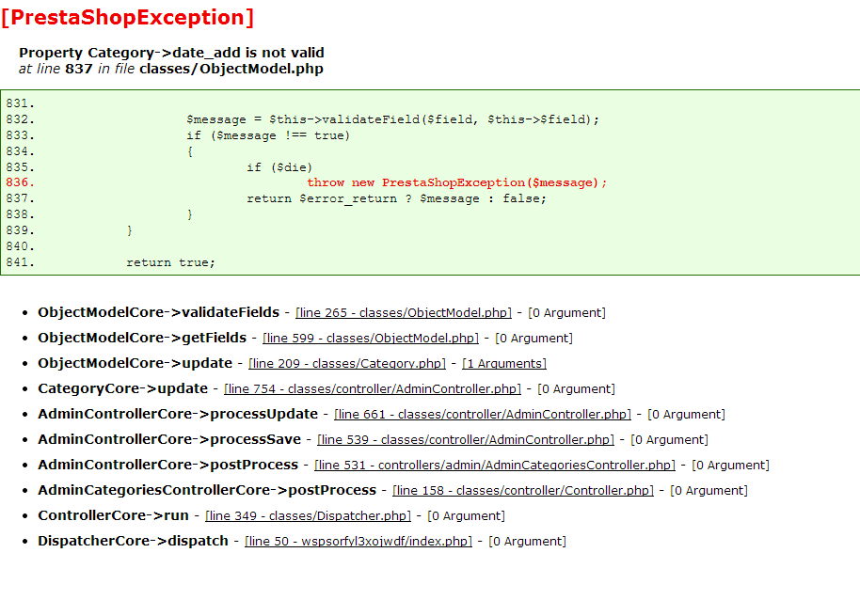Open the 'line 349 - classes/Dispatcher.php' link

coord(308,515)
